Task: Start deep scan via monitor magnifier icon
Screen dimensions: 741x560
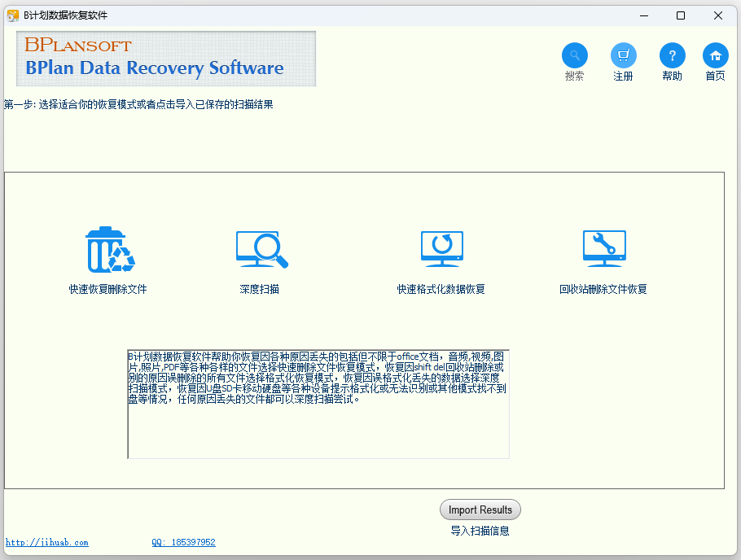Action: tap(261, 250)
